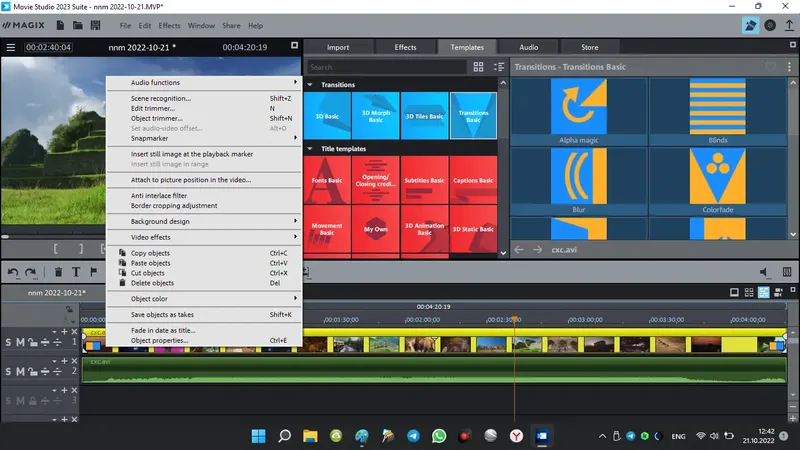The width and height of the screenshot is (800, 450).
Task: Click the forward arrow beside cxc.avi
Action: pyautogui.click(x=537, y=249)
